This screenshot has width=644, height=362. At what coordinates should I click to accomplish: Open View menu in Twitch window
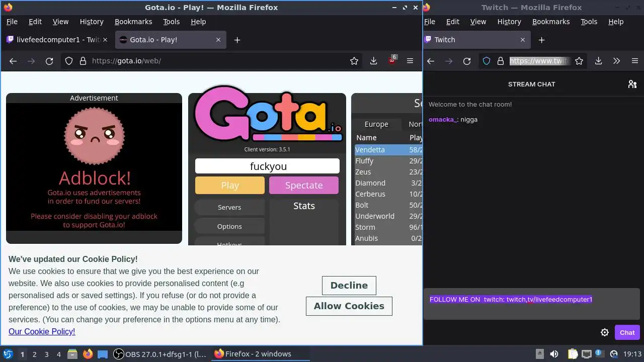[478, 22]
